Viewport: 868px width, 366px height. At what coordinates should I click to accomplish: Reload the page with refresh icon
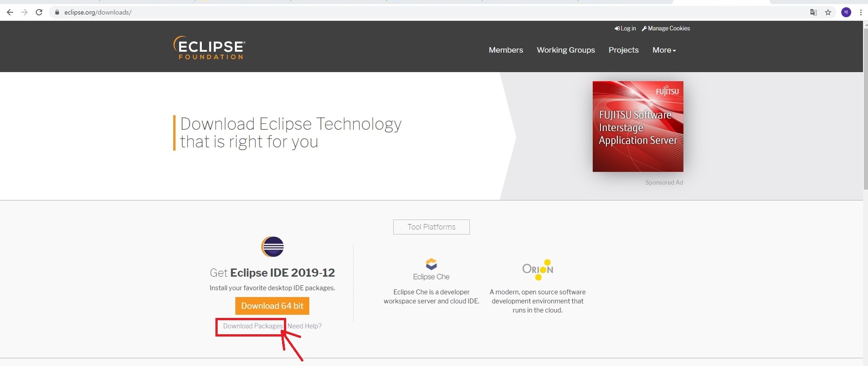(39, 12)
